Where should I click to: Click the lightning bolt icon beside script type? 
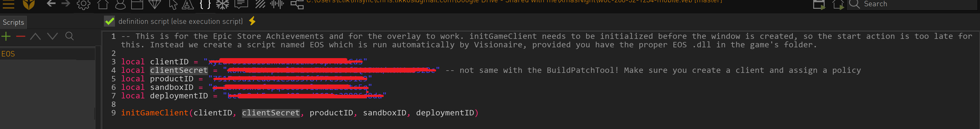[252, 21]
